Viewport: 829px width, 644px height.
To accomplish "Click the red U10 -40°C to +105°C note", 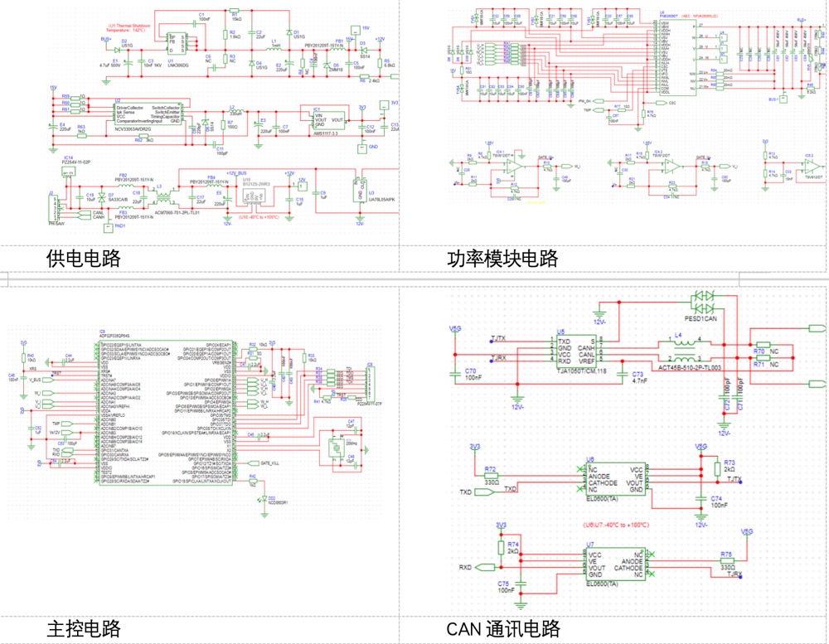I will [x=259, y=217].
